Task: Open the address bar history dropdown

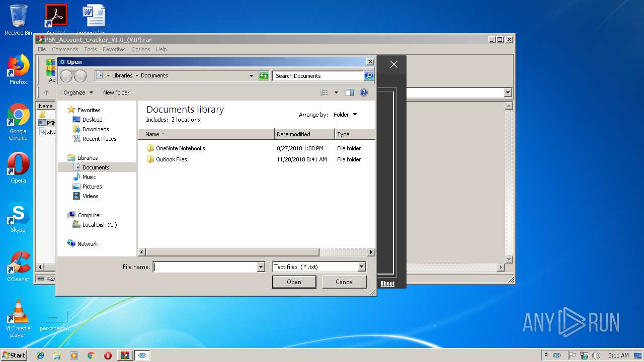Action: pyautogui.click(x=251, y=76)
